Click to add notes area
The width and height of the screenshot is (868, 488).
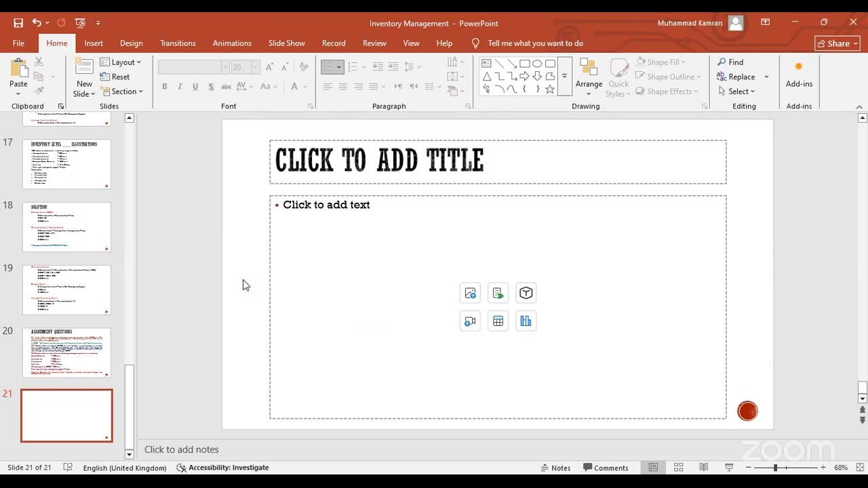181,449
